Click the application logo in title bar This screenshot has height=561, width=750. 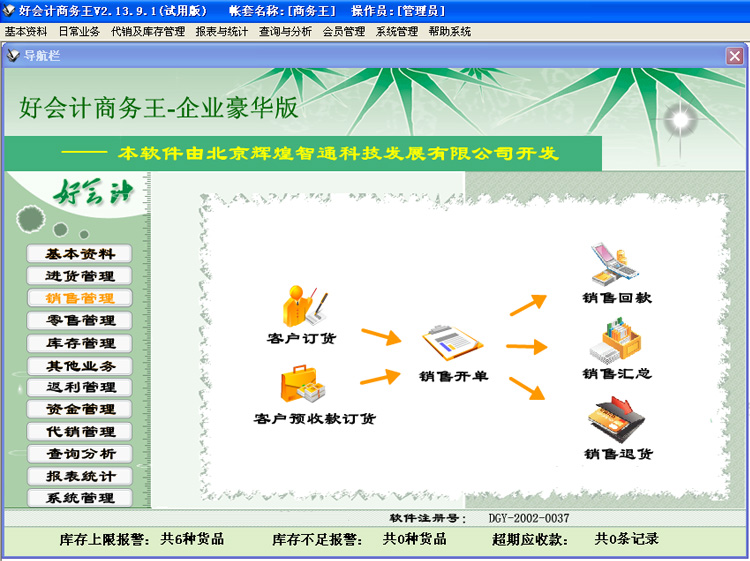click(9, 10)
